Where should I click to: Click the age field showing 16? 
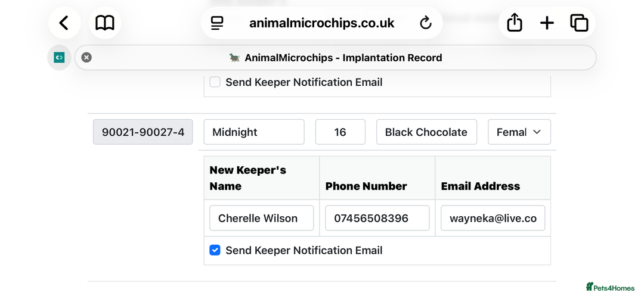340,132
